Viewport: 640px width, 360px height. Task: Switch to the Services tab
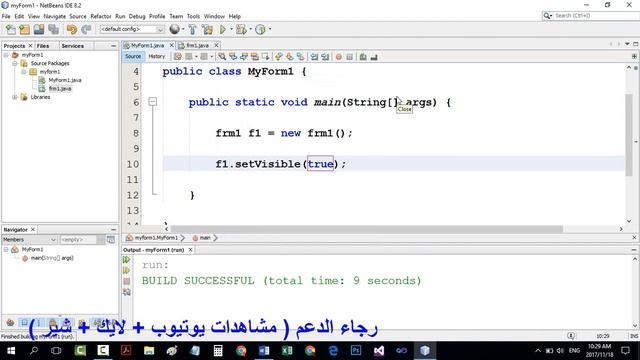point(73,46)
